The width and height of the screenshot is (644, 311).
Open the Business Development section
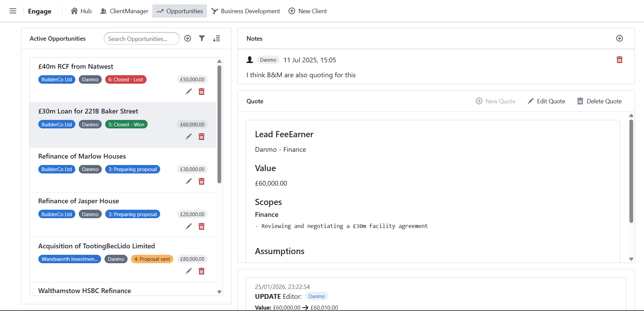pos(246,11)
